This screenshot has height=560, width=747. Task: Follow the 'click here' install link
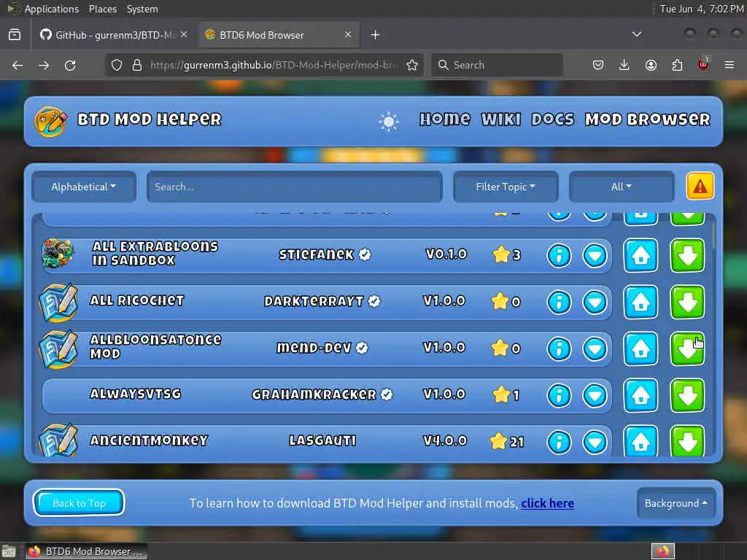(547, 503)
